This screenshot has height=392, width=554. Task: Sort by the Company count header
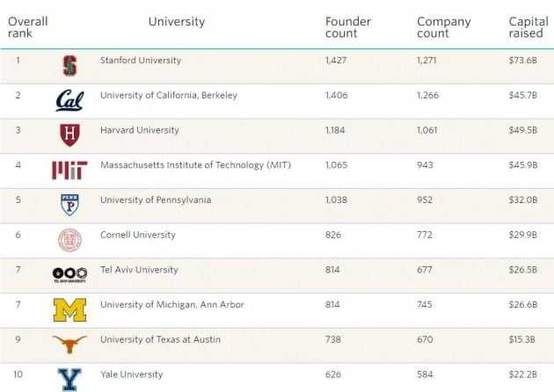pos(443,27)
